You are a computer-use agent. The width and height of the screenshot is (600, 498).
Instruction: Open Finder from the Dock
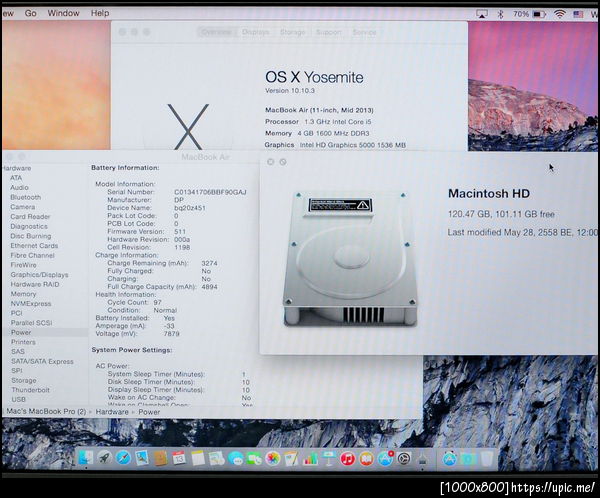(x=86, y=458)
